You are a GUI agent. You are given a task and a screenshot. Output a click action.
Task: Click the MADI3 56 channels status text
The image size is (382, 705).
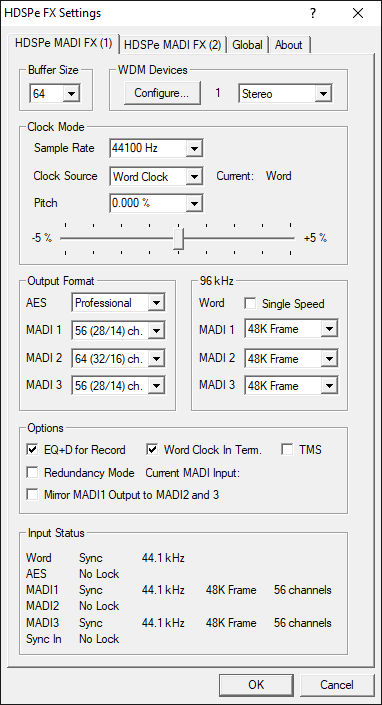click(x=303, y=623)
